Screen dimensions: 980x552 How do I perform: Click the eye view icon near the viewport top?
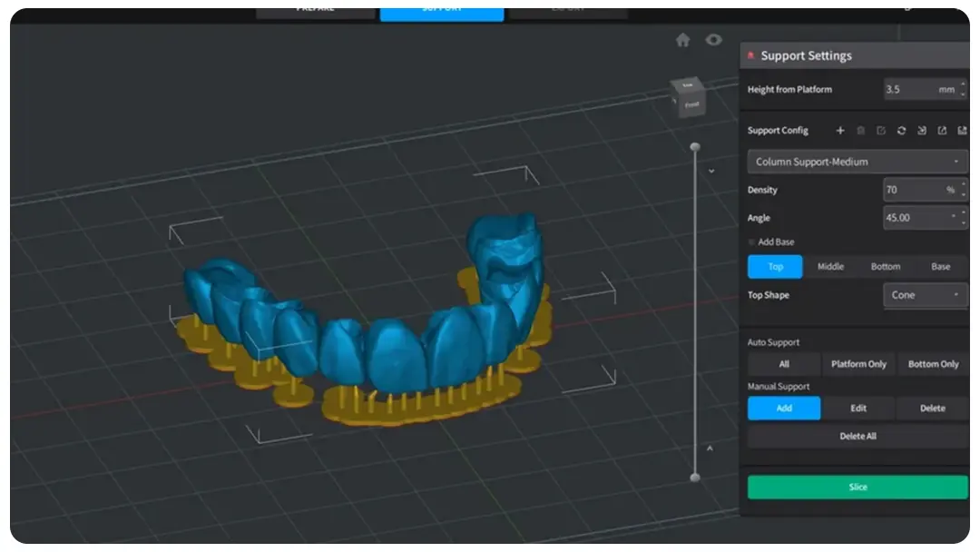click(713, 40)
